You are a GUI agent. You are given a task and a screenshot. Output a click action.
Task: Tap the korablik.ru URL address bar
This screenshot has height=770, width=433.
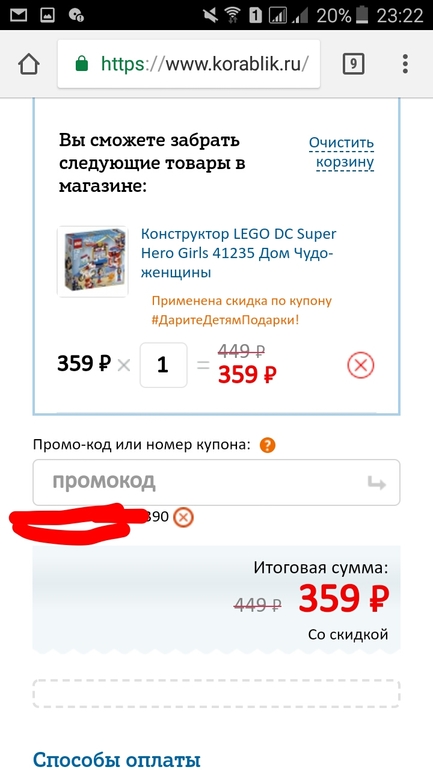tap(189, 64)
